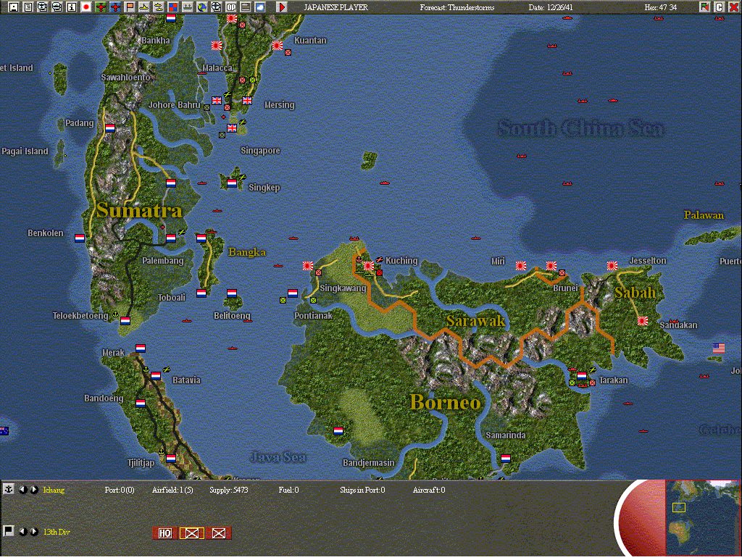Select the red plane on blue icon
The image size is (742, 560).
(x=115, y=7)
